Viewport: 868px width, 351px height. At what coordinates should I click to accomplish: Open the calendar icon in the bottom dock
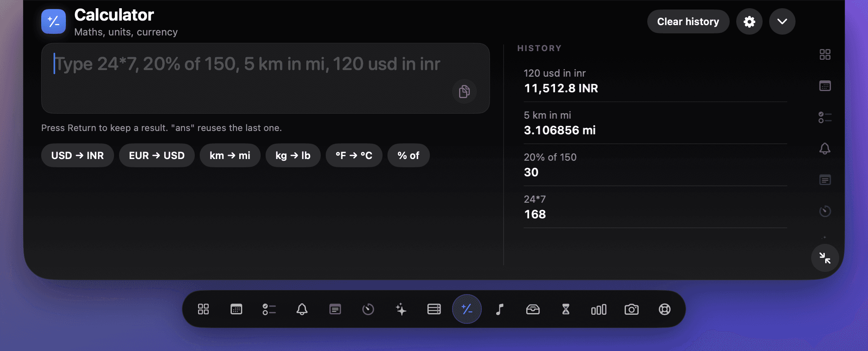tap(236, 309)
